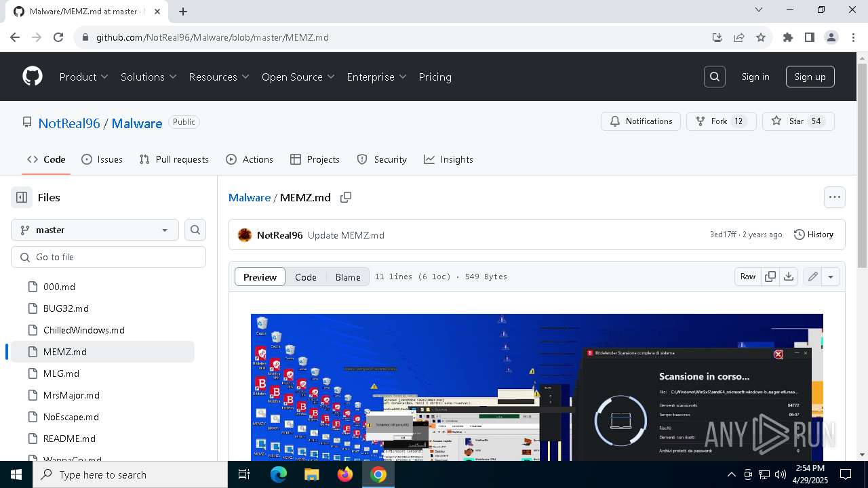Viewport: 868px width, 488px height.
Task: Open BUG32.md in the file tree
Action: pyautogui.click(x=103, y=308)
